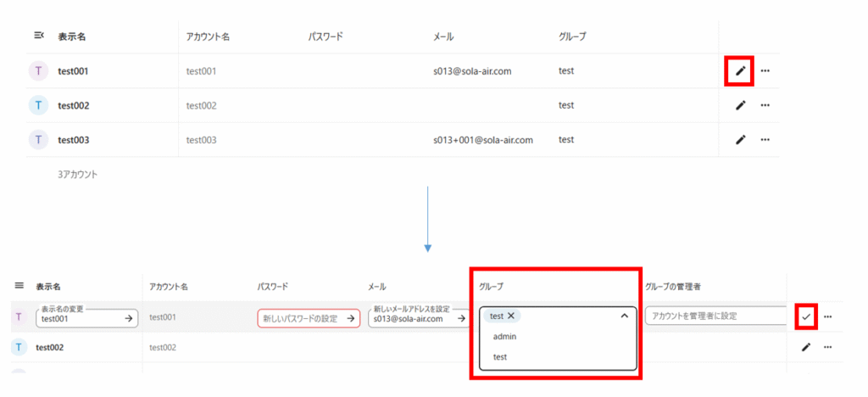Click the arrow inside the new password field
The height and width of the screenshot is (397, 868).
(x=351, y=319)
